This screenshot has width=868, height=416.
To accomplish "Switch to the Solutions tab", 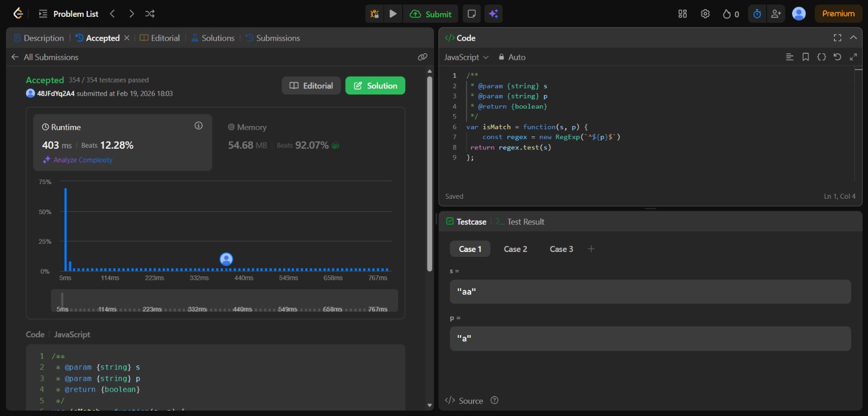I will click(213, 38).
